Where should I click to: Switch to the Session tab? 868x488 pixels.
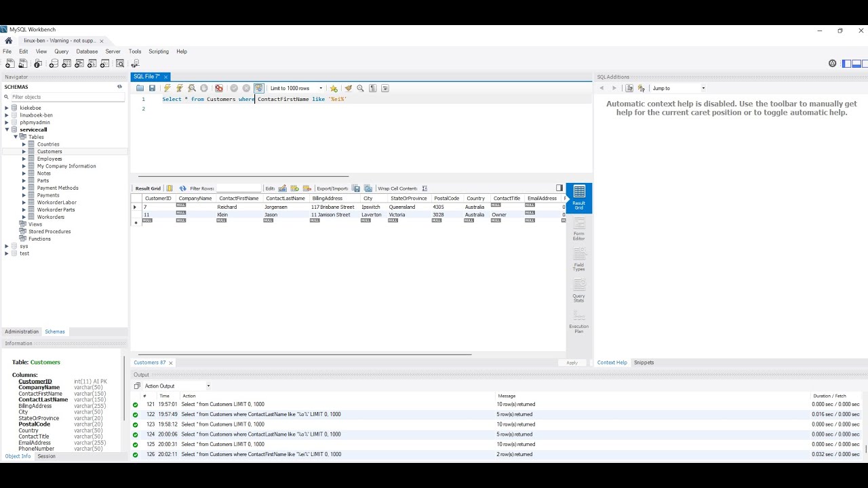point(46,456)
